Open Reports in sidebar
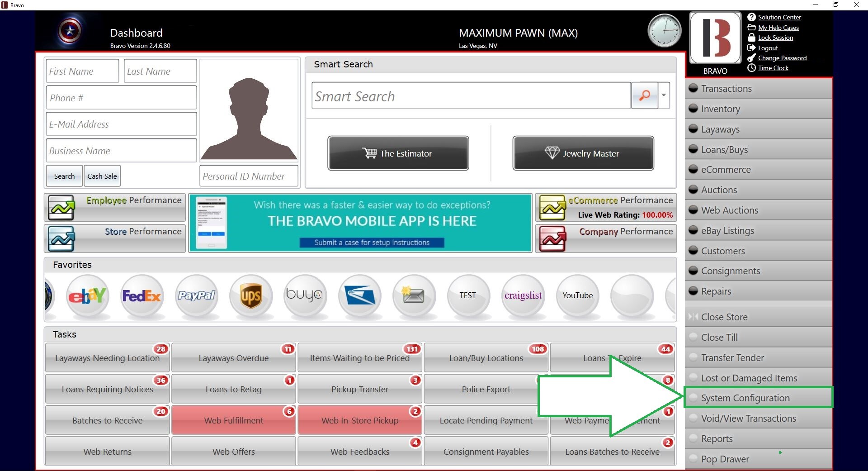 tap(759, 439)
